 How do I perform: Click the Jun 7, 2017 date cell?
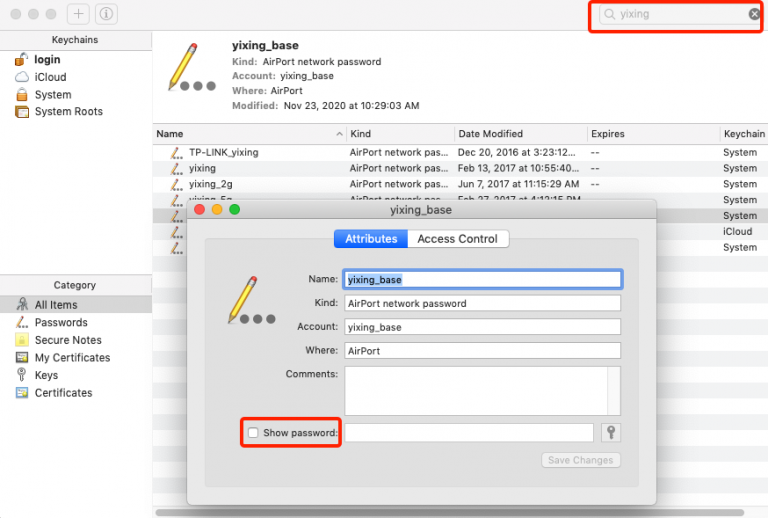(518, 184)
